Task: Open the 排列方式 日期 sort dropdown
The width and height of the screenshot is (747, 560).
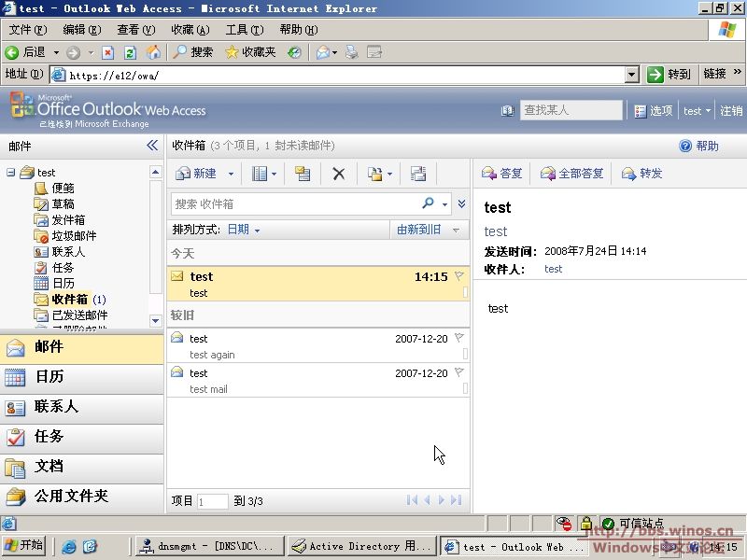Action: (x=243, y=230)
